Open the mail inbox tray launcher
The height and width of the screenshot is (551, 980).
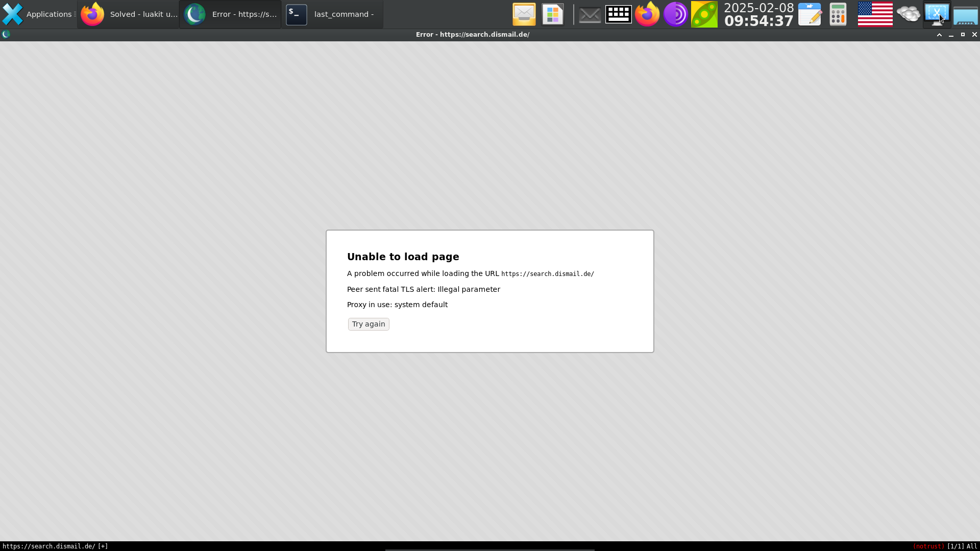[x=524, y=14]
